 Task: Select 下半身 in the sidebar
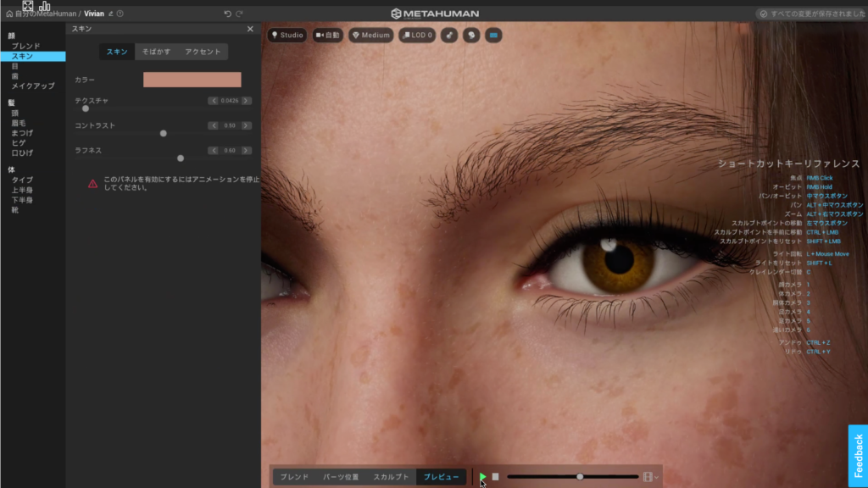coord(22,200)
